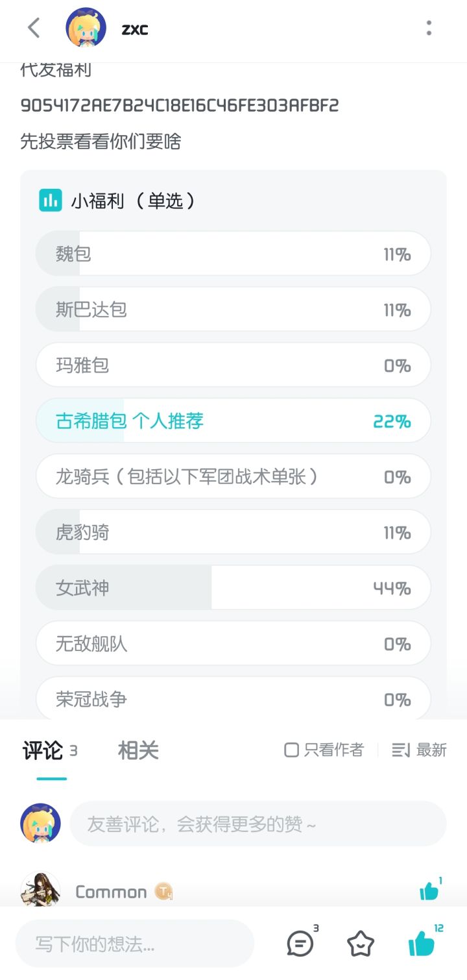Tap the 写下你的想法 text box
The height and width of the screenshot is (980, 467).
pyautogui.click(x=135, y=944)
